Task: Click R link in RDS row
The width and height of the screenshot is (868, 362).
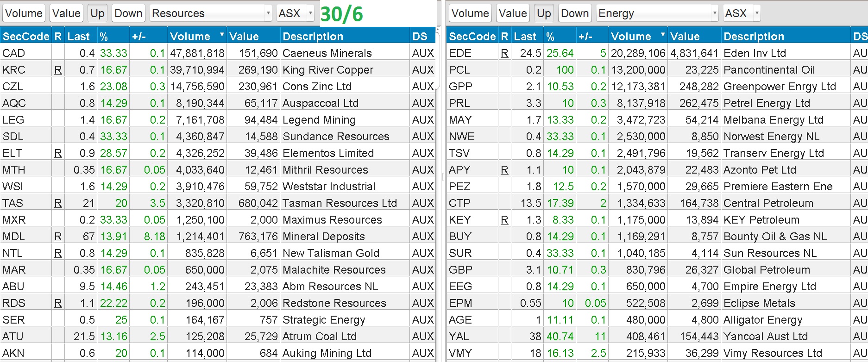Action: (x=58, y=303)
